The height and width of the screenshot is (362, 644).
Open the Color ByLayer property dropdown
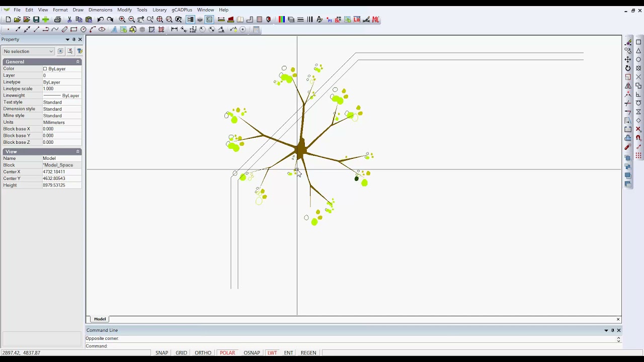pos(62,69)
